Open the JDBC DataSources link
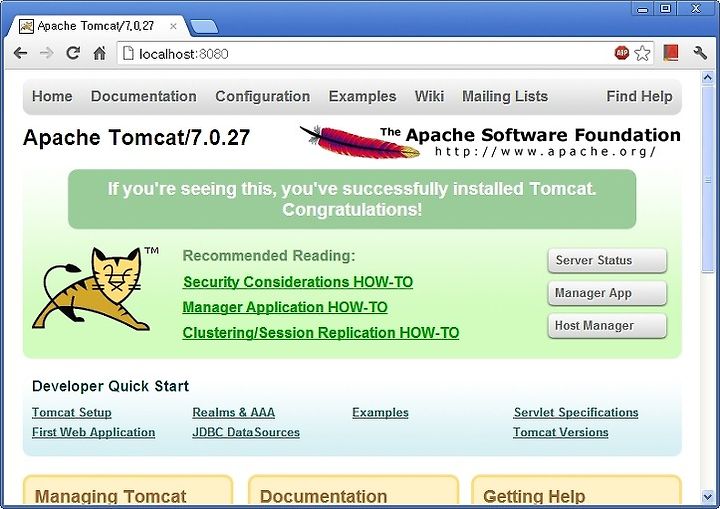 point(246,432)
